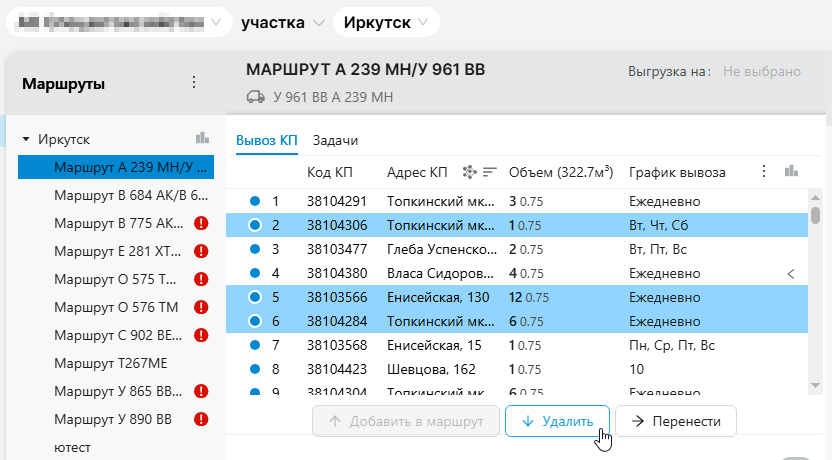
Task: Select Маршрут Т267МЕ in the routes list
Action: click(109, 363)
